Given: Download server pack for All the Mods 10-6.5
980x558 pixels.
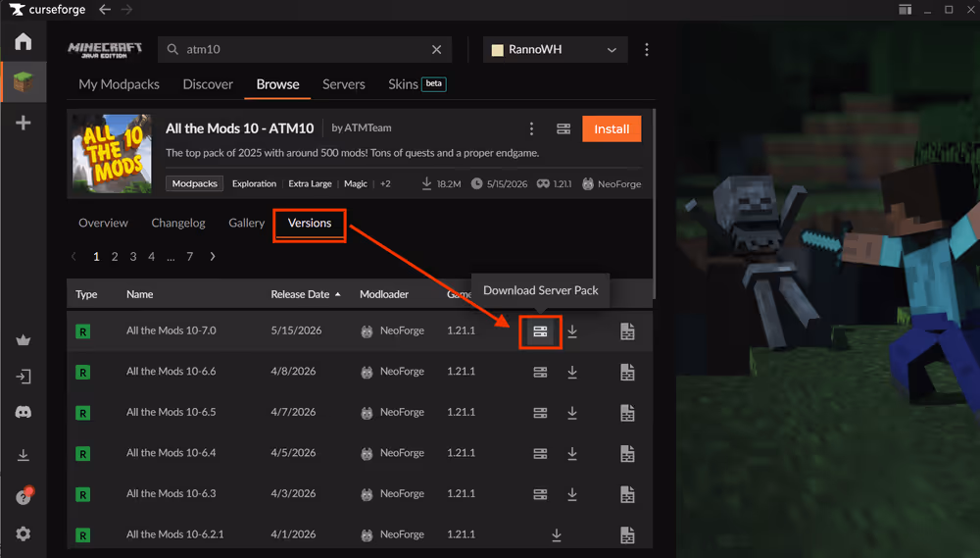Looking at the screenshot, I should 541,413.
